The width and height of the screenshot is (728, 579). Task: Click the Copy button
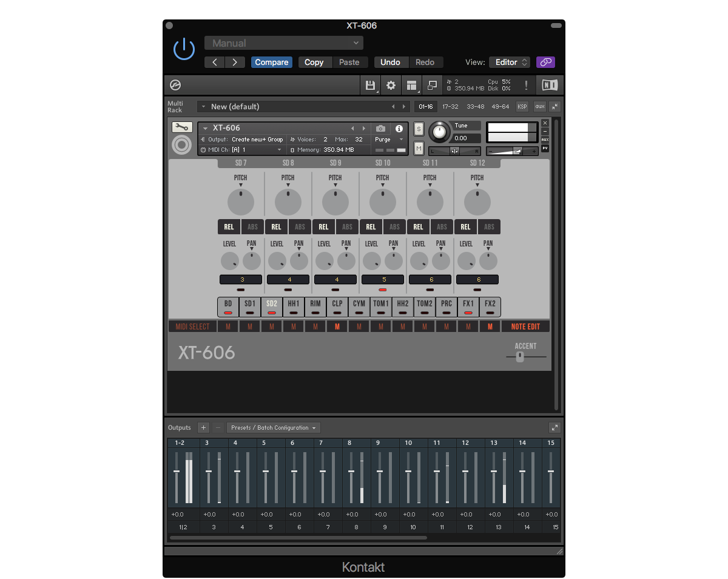click(314, 62)
